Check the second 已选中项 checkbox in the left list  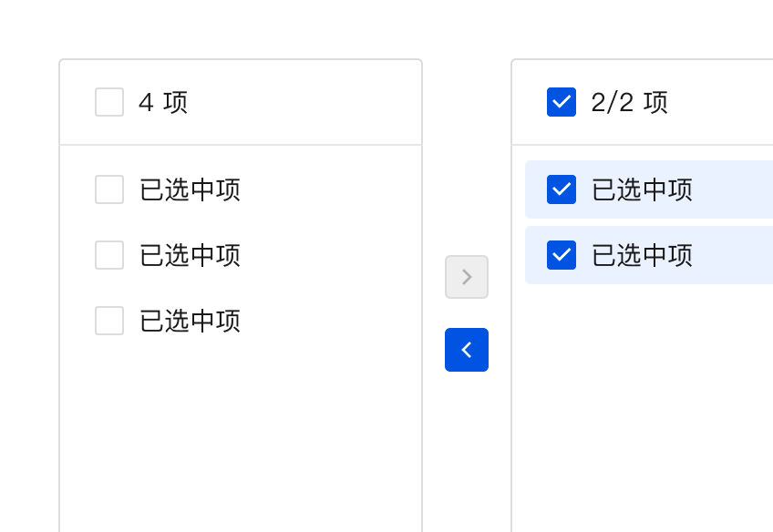click(109, 255)
